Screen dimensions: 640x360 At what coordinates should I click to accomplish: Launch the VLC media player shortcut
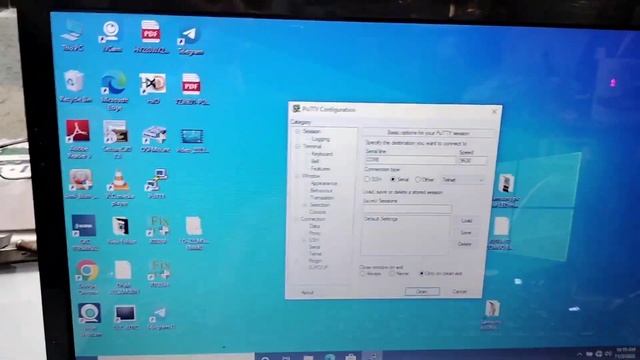pyautogui.click(x=119, y=189)
